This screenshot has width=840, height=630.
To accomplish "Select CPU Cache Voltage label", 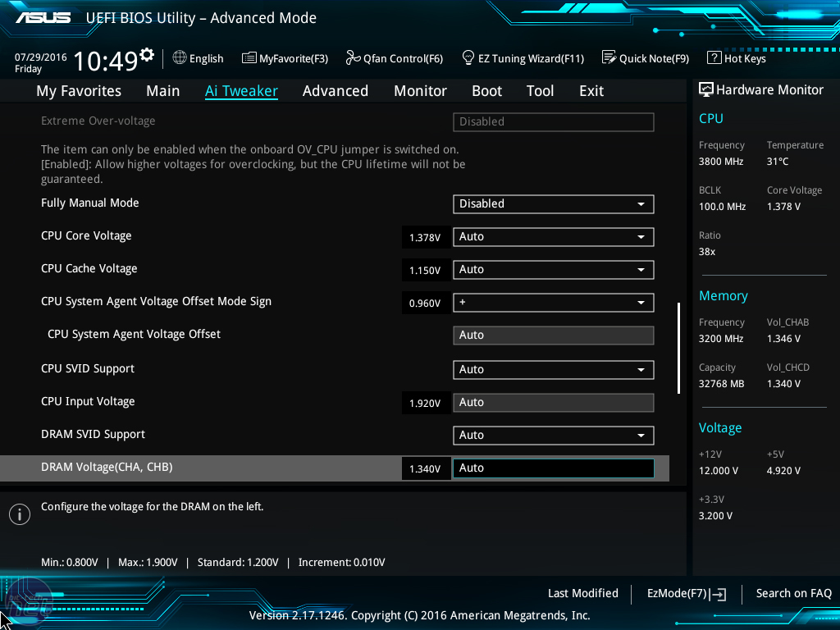I will [89, 268].
